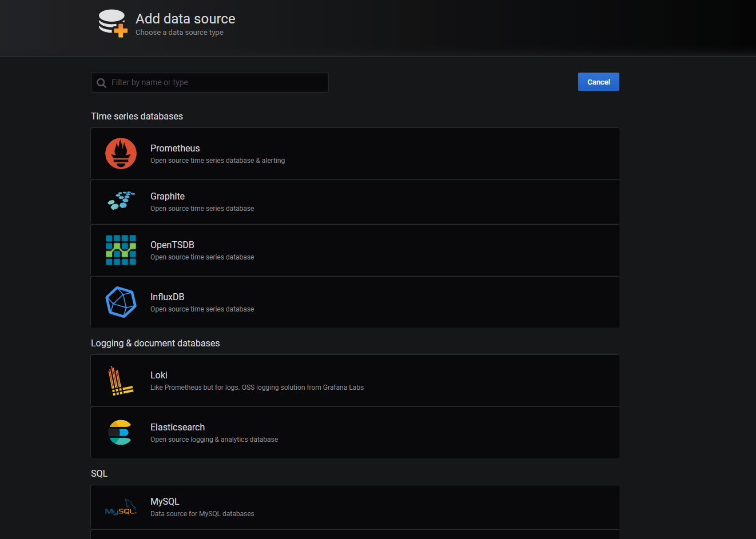The width and height of the screenshot is (756, 539).
Task: Click the Elasticsearch logo
Action: (x=121, y=432)
